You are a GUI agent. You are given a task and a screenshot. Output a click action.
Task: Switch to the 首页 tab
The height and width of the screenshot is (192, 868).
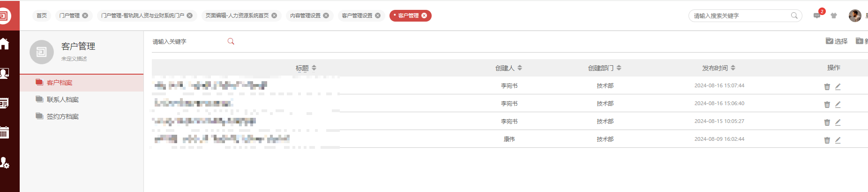42,15
